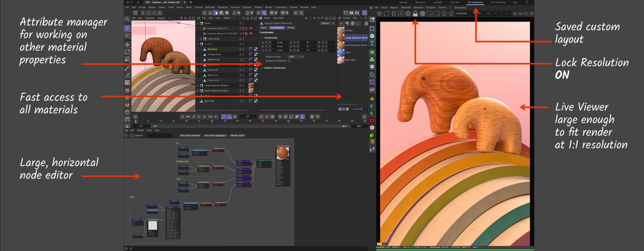This screenshot has width=644, height=251.
Task: Go to start of animation button
Action: pyautogui.click(x=182, y=117)
